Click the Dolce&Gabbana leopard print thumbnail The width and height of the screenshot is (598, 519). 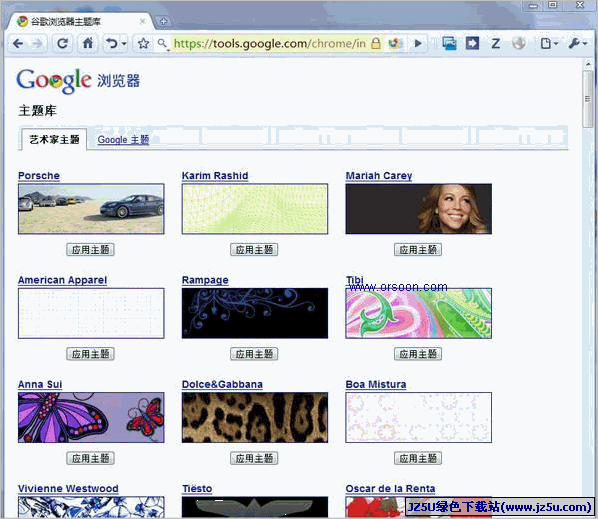click(255, 418)
